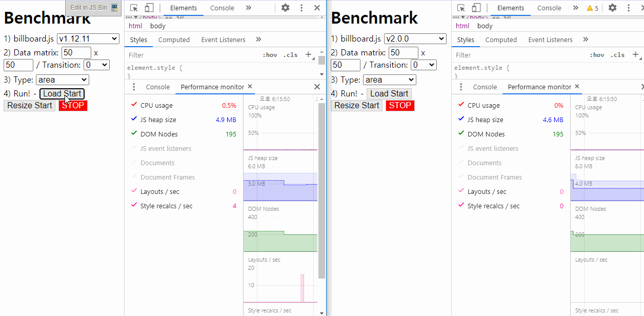Open right drawer three-dot menu
644x316 pixels.
tap(461, 87)
